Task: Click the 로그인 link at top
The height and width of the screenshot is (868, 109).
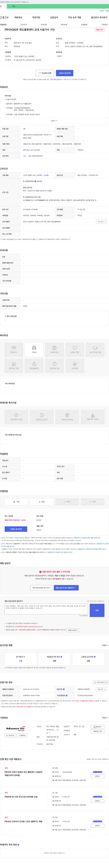Action: click(x=102, y=11)
